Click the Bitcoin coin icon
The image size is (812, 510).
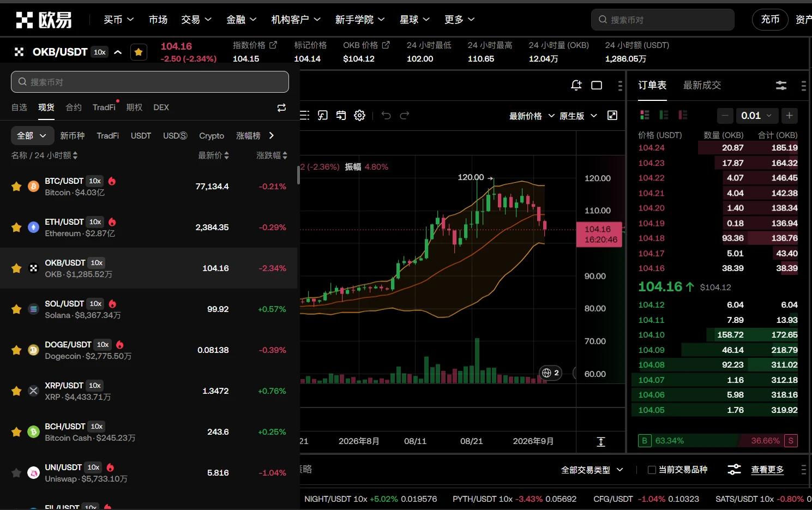(33, 187)
